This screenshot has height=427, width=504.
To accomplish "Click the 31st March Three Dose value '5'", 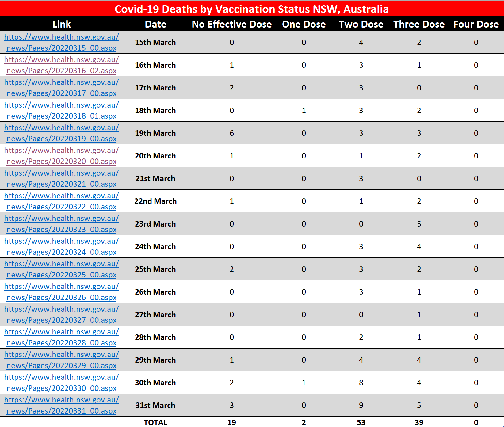I will (x=419, y=405).
